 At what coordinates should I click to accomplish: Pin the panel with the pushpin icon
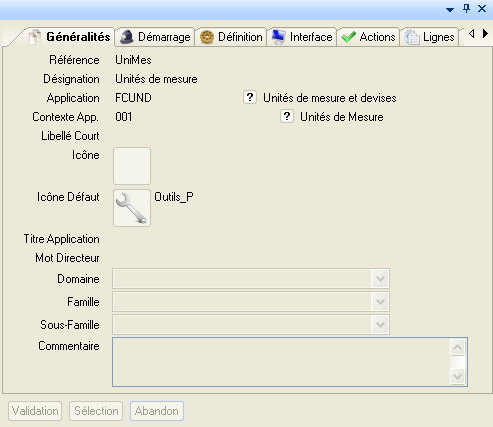tap(466, 8)
